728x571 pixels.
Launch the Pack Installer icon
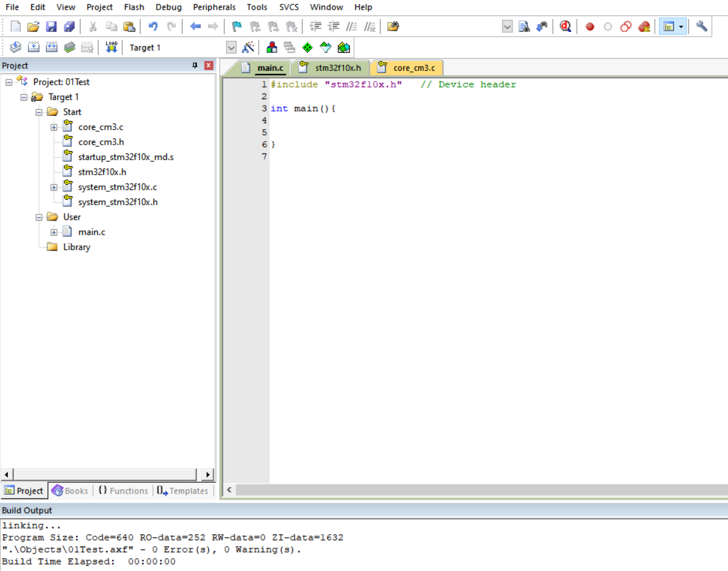point(344,47)
